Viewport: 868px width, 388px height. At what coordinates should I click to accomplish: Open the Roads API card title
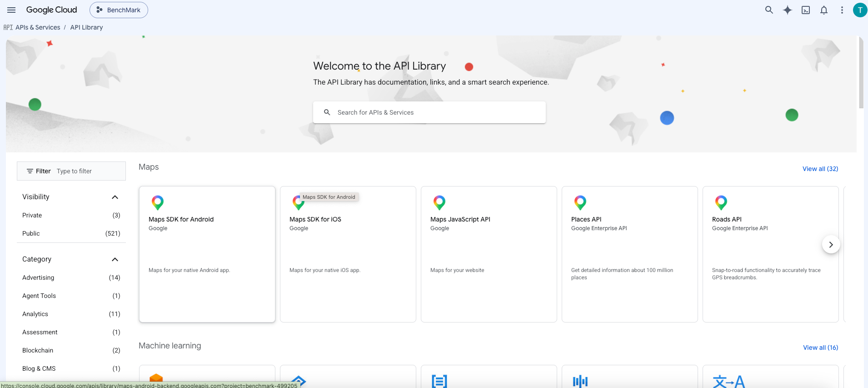pyautogui.click(x=727, y=219)
